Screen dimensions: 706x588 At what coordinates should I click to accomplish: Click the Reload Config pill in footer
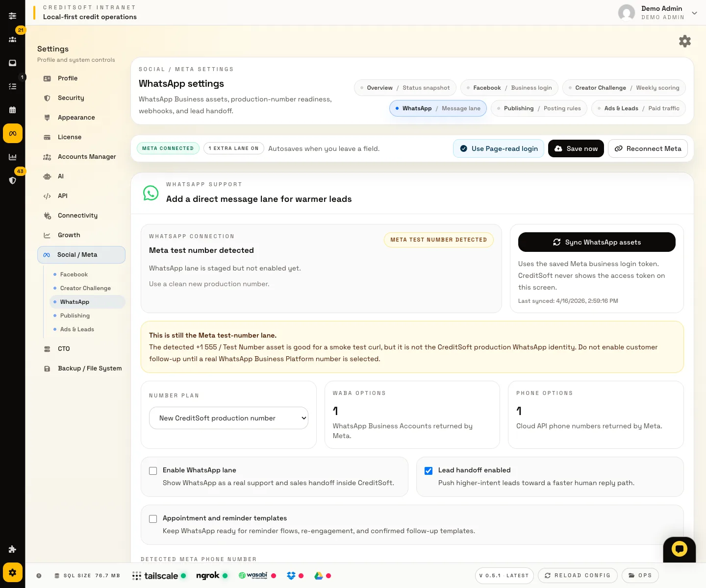578,575
